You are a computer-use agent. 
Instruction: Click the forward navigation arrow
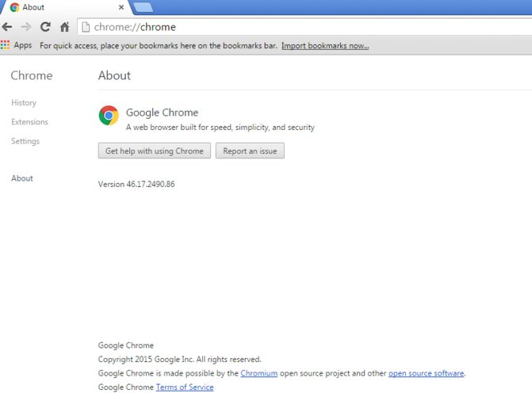pos(26,27)
